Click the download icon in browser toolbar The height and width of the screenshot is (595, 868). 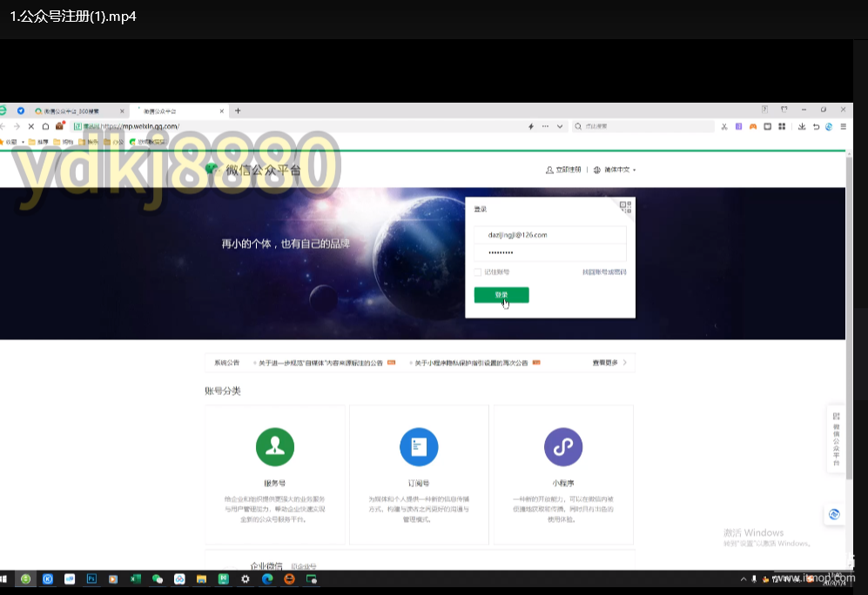(802, 127)
